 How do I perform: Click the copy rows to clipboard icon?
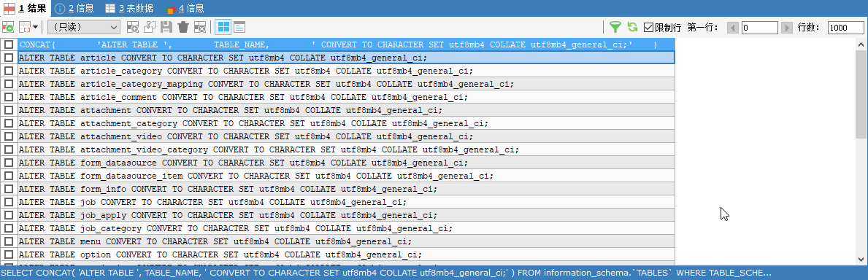click(x=25, y=27)
